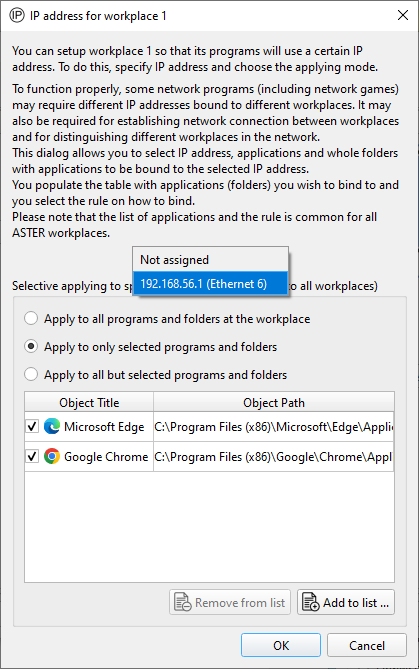Click the Remove from list document icon
419x669 pixels.
[183, 602]
